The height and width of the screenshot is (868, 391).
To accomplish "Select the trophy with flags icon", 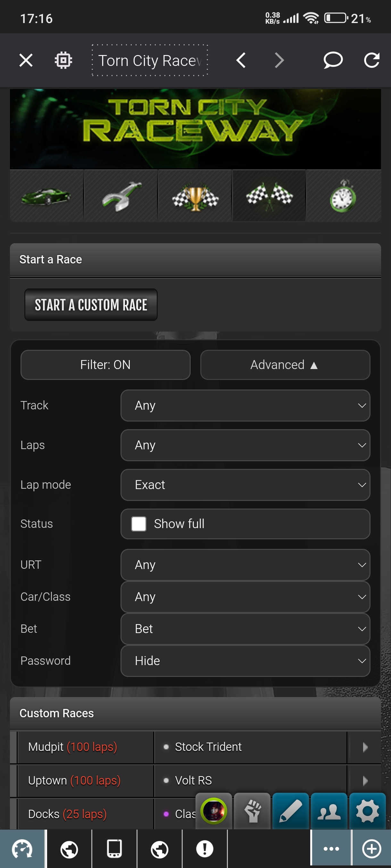I will pyautogui.click(x=195, y=196).
